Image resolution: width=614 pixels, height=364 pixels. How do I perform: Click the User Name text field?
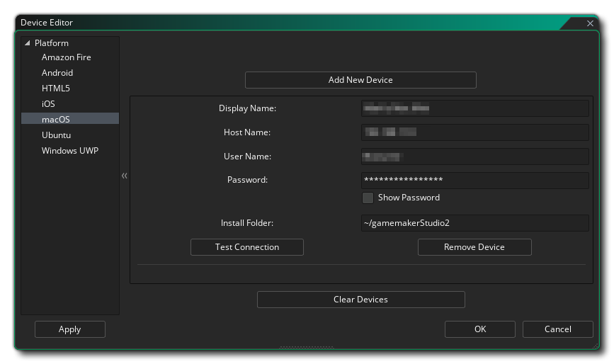474,157
